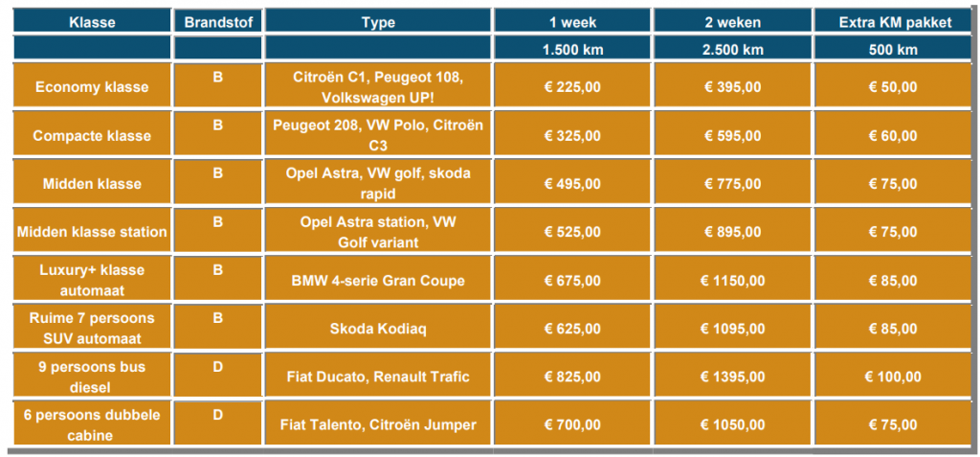Select the 2.500 km subheader cell
Screen dimensions: 980x457
[732, 50]
